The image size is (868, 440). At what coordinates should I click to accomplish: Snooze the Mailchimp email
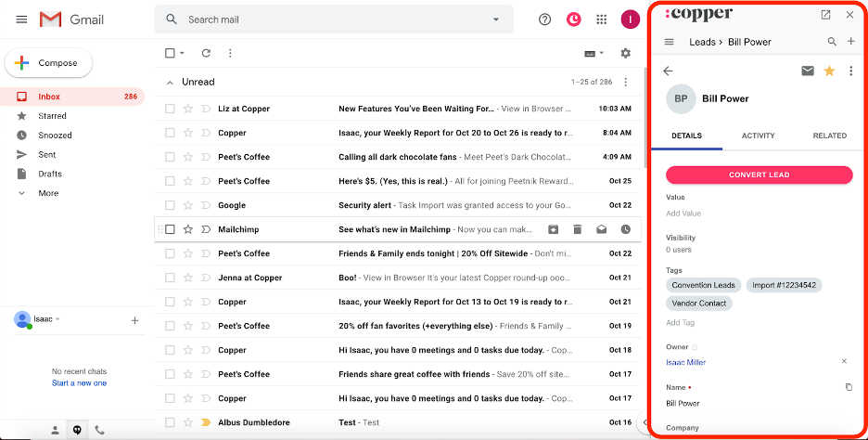626,229
